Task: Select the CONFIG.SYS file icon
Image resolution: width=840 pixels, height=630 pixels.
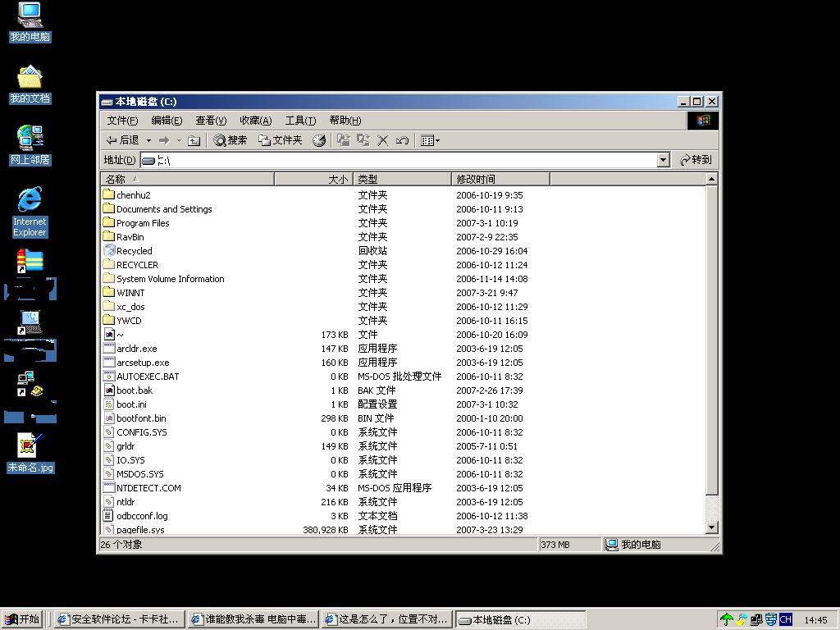Action: (x=109, y=431)
